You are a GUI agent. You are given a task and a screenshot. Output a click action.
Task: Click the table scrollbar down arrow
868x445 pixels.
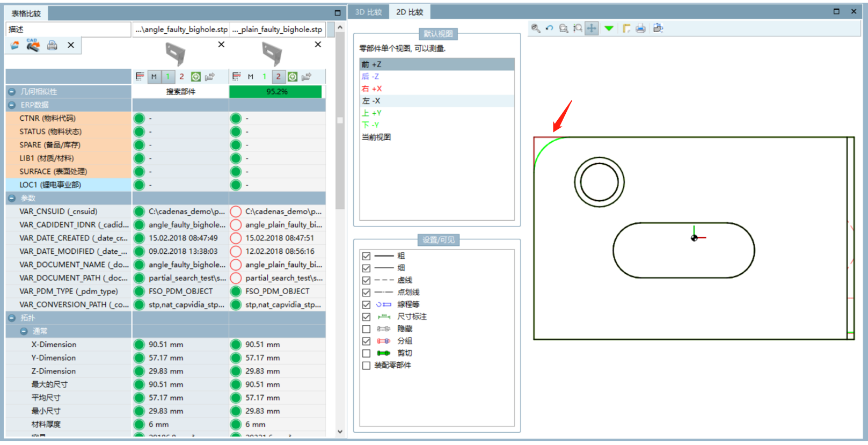[x=340, y=431]
